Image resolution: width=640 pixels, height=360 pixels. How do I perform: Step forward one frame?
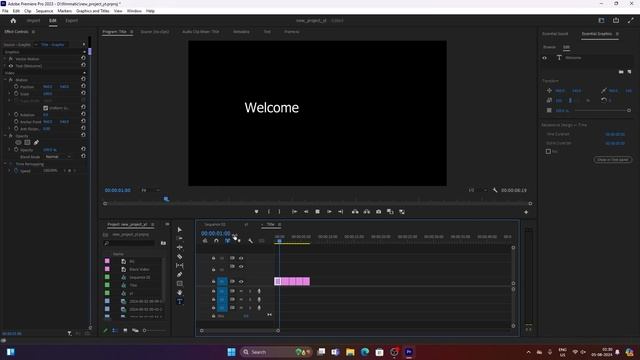[329, 212]
